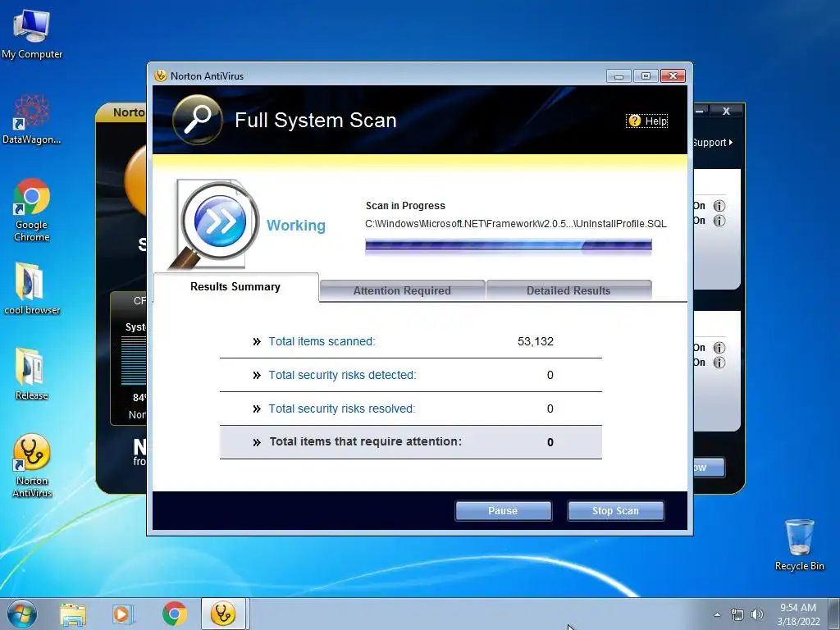The width and height of the screenshot is (840, 630).
Task: Open Windows Media Player taskbar icon
Action: click(123, 614)
